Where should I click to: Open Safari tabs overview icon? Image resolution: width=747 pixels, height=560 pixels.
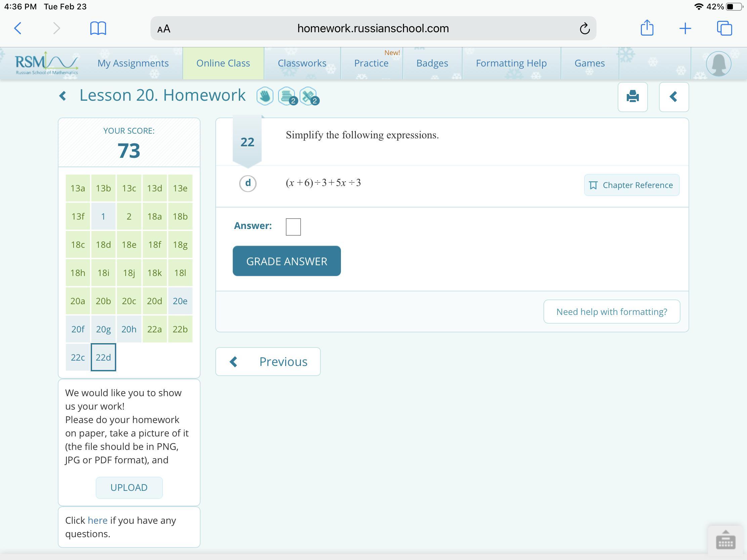point(724,28)
